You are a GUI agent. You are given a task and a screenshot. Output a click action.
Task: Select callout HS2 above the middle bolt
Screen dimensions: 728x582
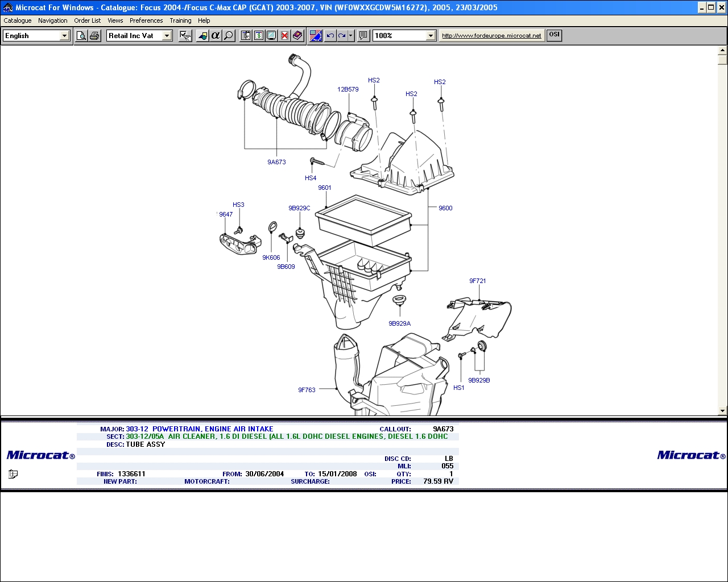pos(411,94)
